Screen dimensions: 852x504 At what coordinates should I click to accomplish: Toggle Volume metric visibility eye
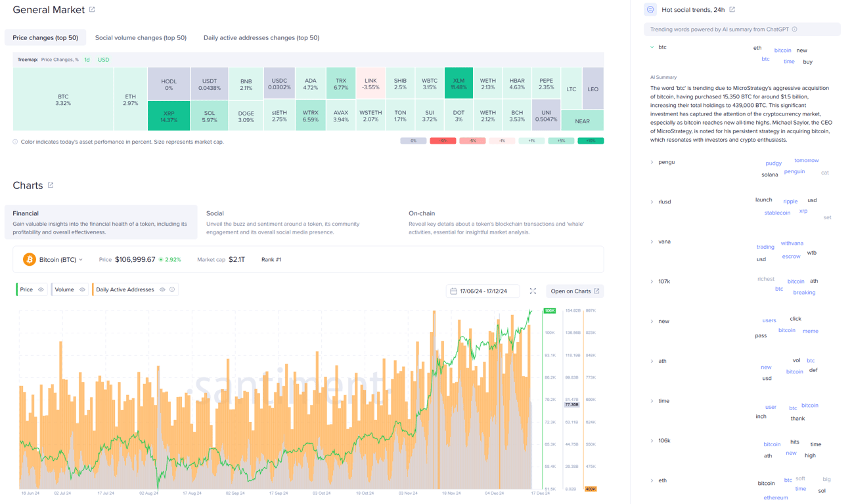click(x=82, y=289)
